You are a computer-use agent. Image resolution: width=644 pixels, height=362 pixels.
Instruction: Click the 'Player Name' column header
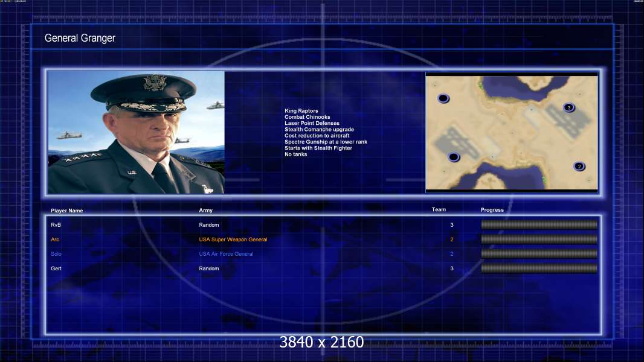[x=67, y=211]
